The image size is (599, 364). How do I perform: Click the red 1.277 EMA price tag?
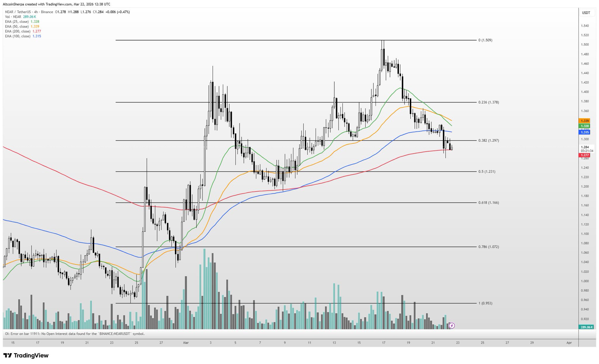click(585, 155)
